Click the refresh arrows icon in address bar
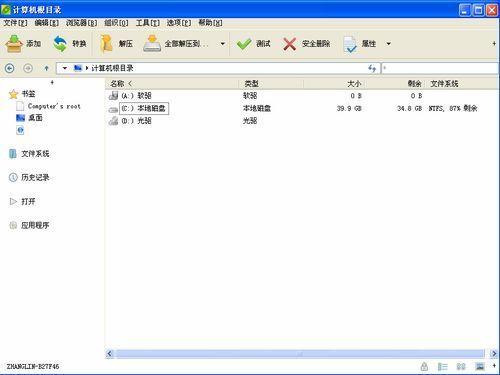The height and width of the screenshot is (375, 500). tap(372, 68)
